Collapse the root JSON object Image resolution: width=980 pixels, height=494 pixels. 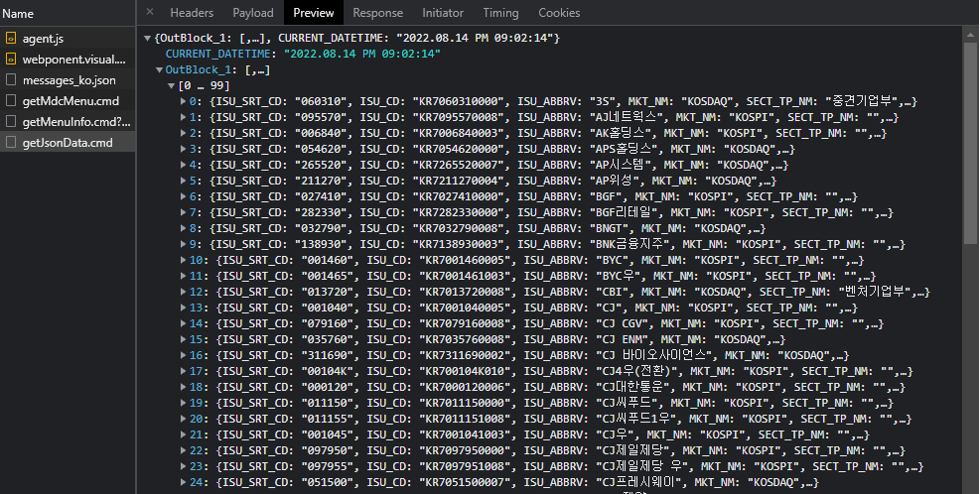pyautogui.click(x=148, y=38)
